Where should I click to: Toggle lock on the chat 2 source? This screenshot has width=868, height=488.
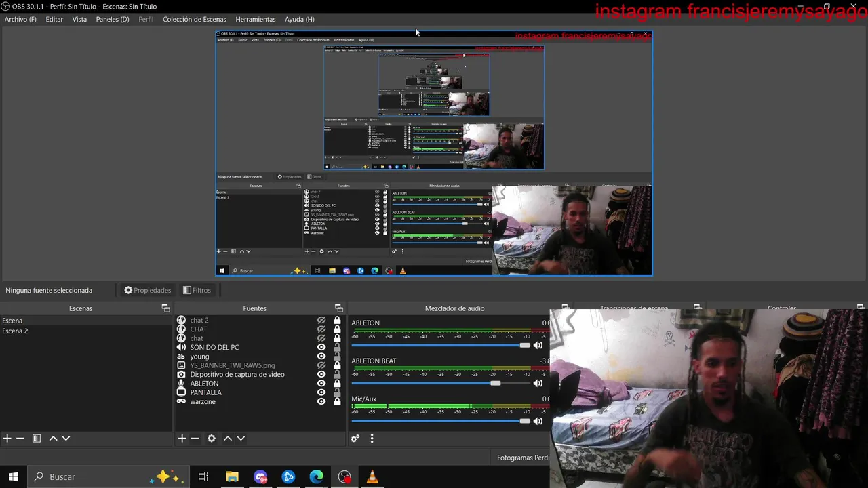pos(337,320)
